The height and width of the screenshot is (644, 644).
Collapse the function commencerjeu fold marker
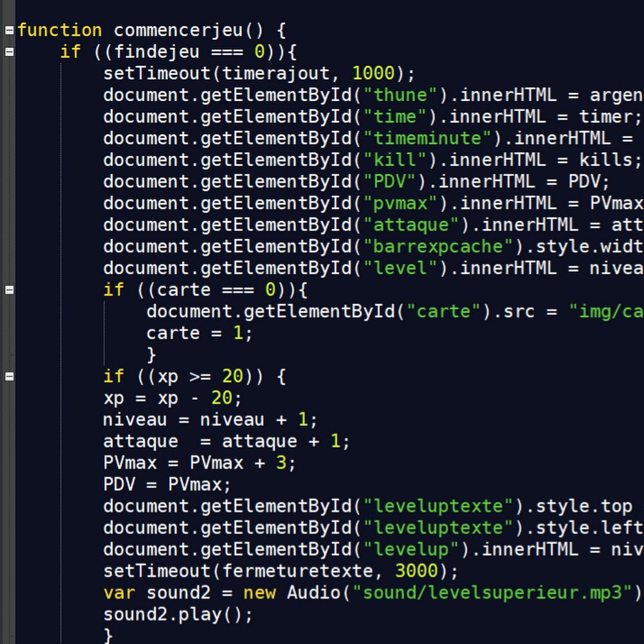click(9, 30)
